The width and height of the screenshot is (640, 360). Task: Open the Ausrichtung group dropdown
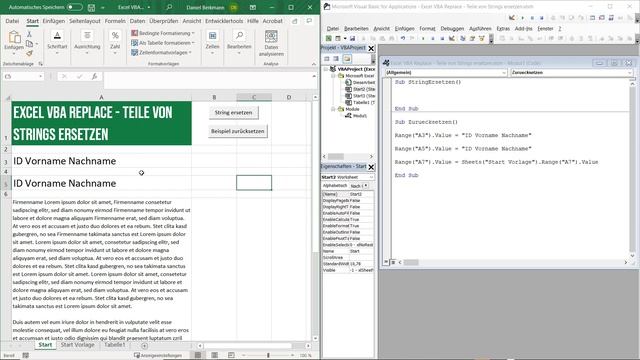pos(87,43)
